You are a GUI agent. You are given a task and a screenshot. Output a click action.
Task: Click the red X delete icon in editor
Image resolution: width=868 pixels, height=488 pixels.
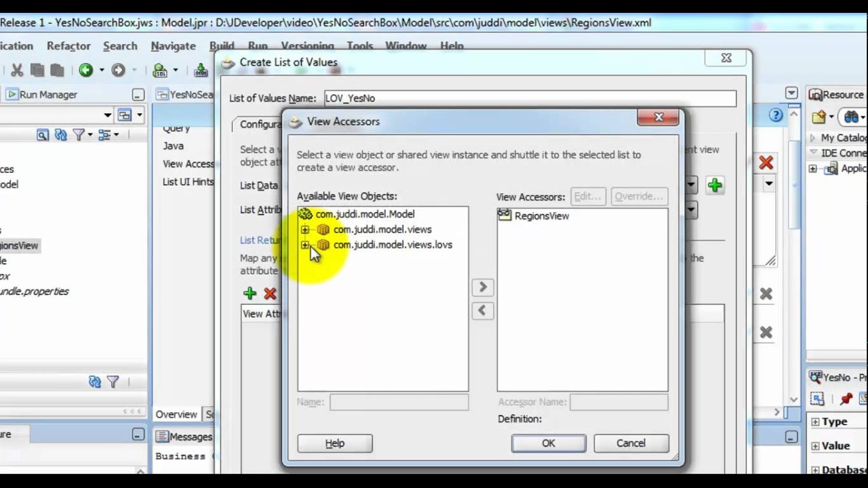tap(766, 163)
